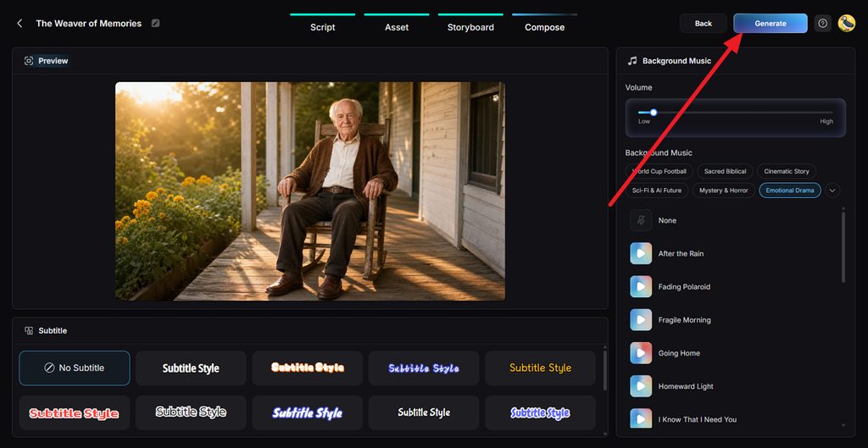Play the After the Rain track
868x448 pixels.
(x=641, y=253)
